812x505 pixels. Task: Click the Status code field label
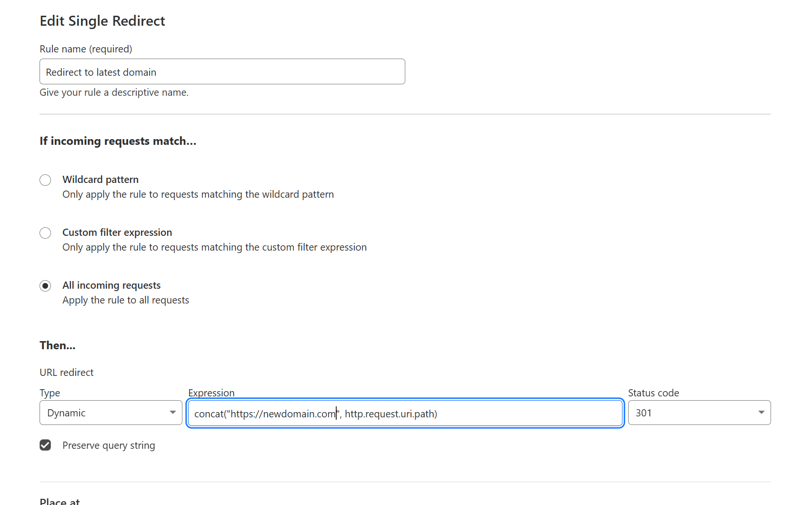point(653,393)
